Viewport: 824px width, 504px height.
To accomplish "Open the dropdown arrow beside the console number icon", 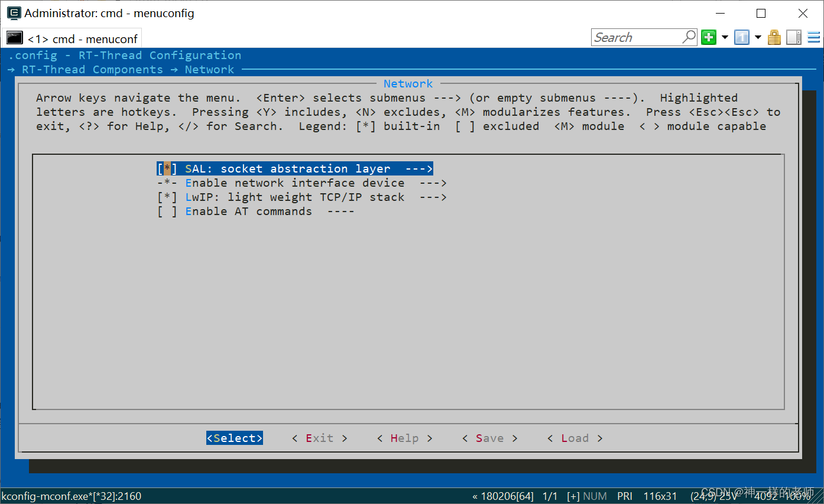I will 758,37.
